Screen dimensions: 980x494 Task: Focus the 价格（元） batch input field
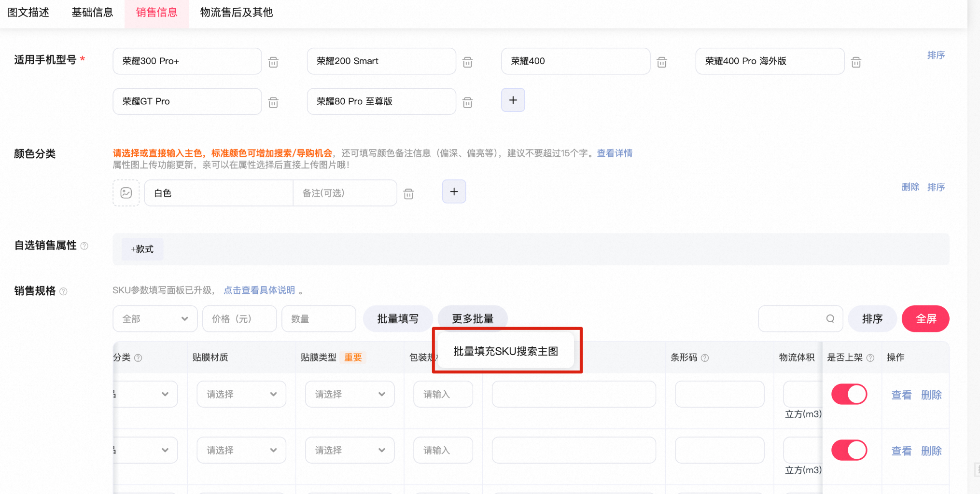239,319
